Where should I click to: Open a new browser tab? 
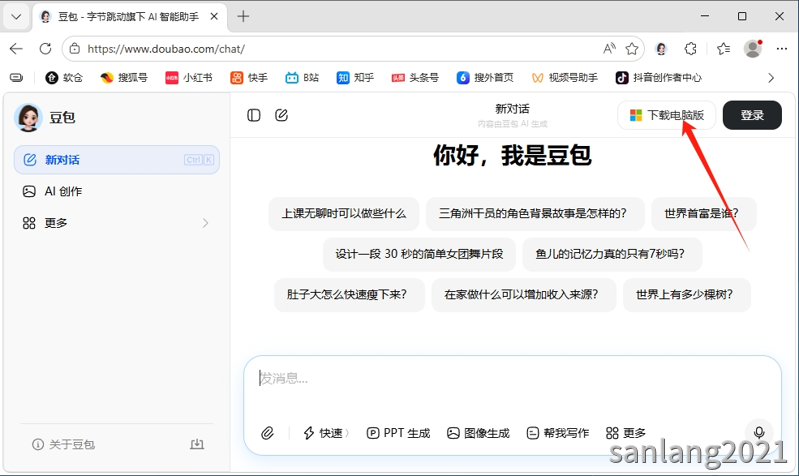click(243, 17)
